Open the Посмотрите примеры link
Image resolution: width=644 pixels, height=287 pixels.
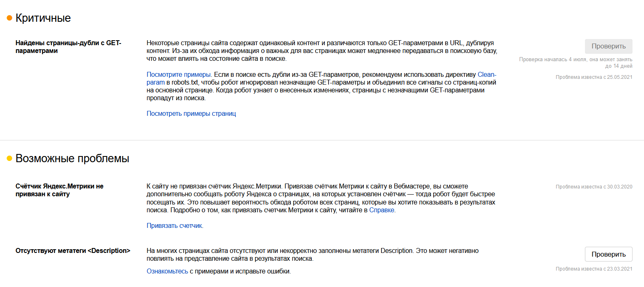[178, 75]
